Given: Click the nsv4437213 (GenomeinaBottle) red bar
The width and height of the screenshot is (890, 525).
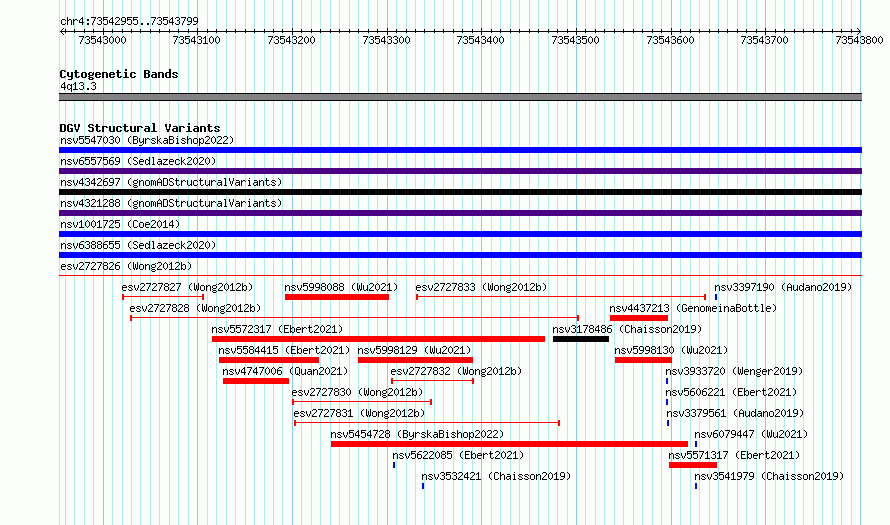Looking at the screenshot, I should 639,318.
